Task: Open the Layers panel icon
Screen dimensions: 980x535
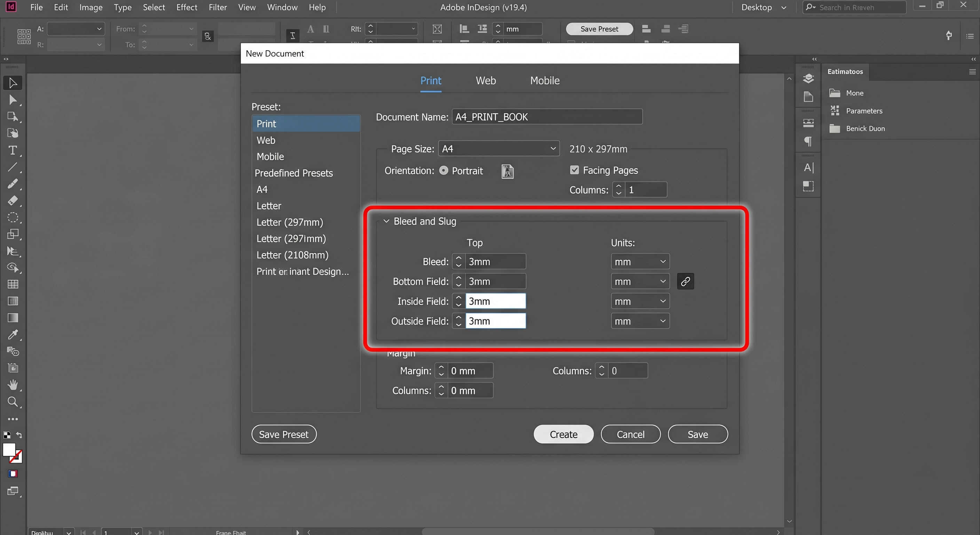Action: (808, 78)
